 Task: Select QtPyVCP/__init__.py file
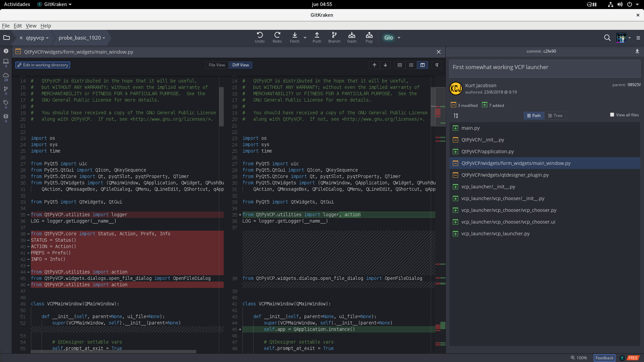click(x=545, y=140)
